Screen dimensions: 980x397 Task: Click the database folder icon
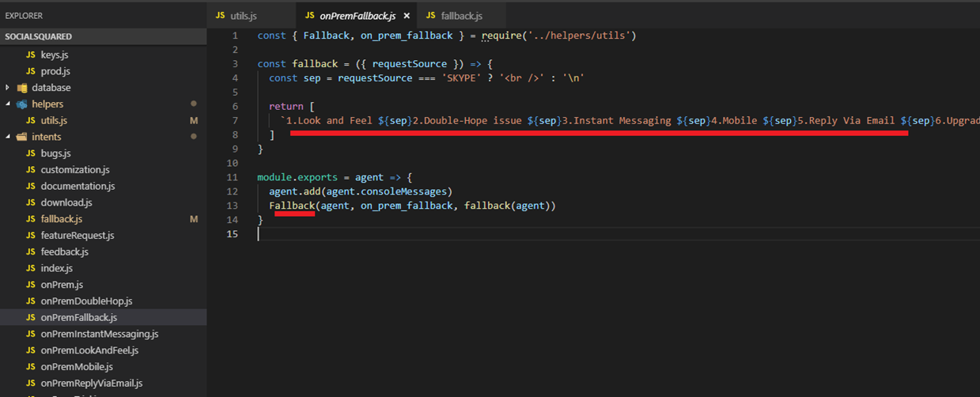[21, 88]
